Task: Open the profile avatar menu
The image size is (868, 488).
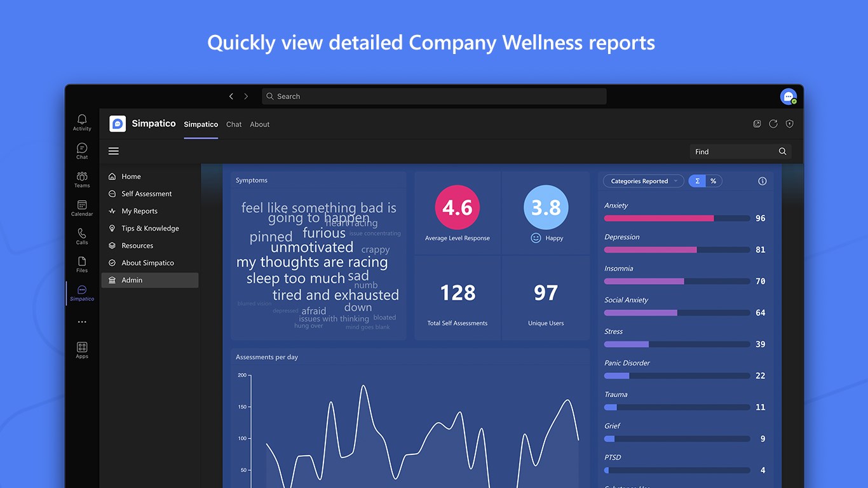Action: click(x=789, y=97)
